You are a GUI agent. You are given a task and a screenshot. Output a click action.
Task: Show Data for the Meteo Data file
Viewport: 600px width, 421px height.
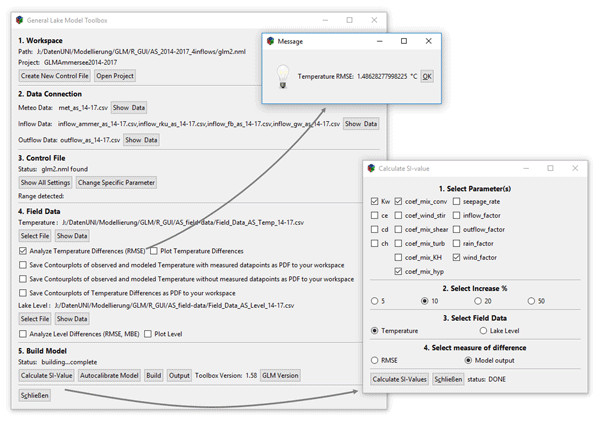point(128,106)
